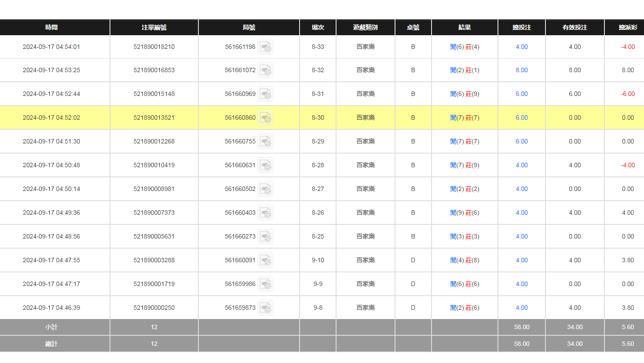The height and width of the screenshot is (363, 644).
Task: Click video icon next to round 561660631
Action: pos(265,165)
